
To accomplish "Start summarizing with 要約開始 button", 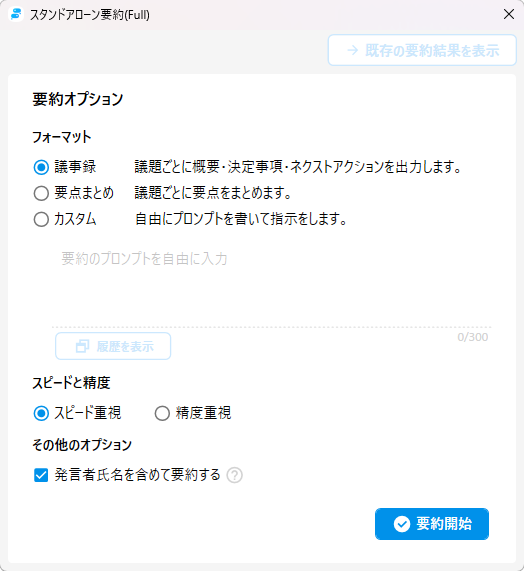I will pos(432,524).
